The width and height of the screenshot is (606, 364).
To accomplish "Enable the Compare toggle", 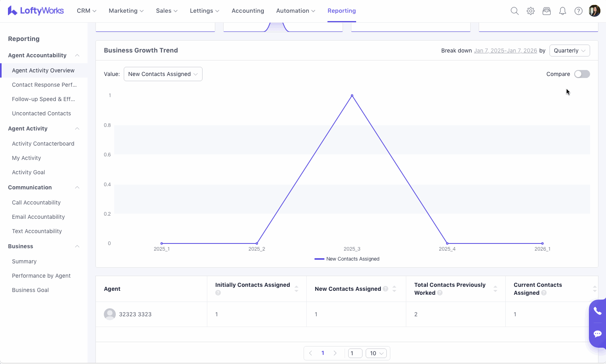I will click(x=582, y=74).
